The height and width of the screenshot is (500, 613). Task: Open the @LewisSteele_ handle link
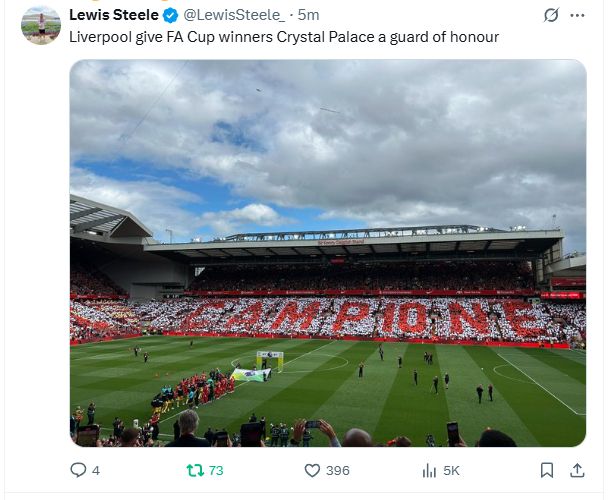[x=234, y=15]
